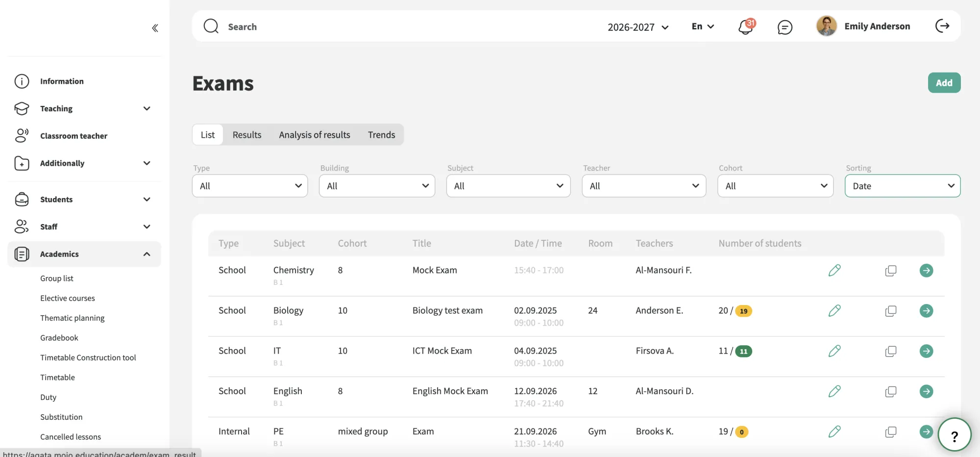Open the chat messages icon
Image resolution: width=980 pixels, height=457 pixels.
point(785,27)
